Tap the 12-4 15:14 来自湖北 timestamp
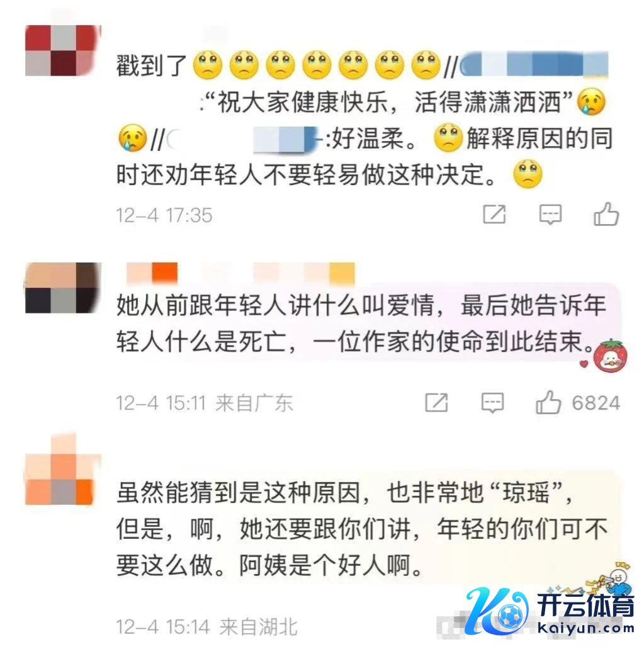Viewport: 644px width, 649px height. point(206,626)
